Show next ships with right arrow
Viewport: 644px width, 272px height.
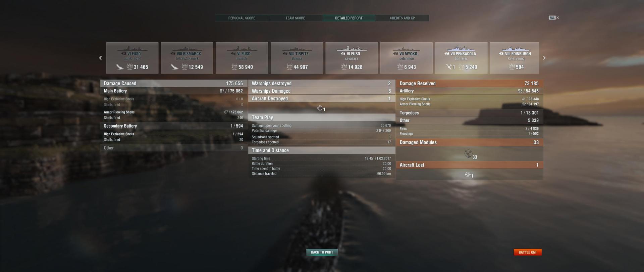pos(544,58)
